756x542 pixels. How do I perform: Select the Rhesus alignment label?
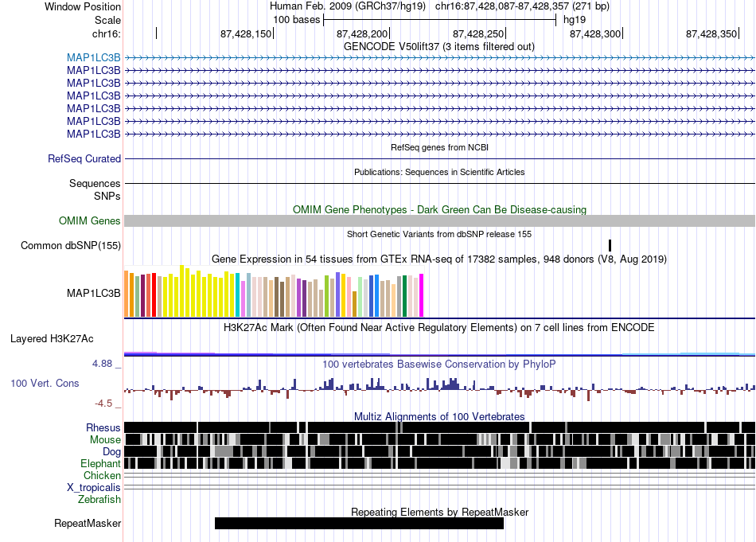103,427
